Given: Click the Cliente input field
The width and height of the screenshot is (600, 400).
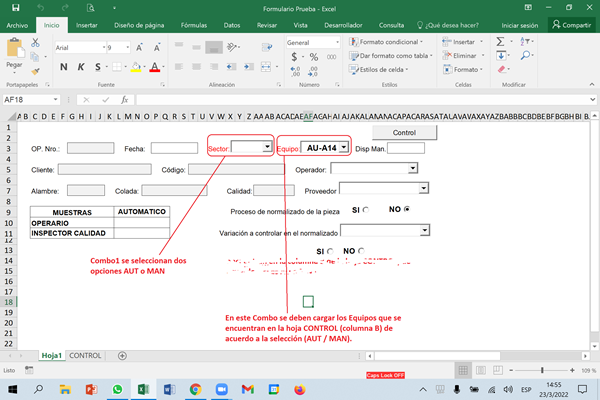Looking at the screenshot, I should [104, 169].
